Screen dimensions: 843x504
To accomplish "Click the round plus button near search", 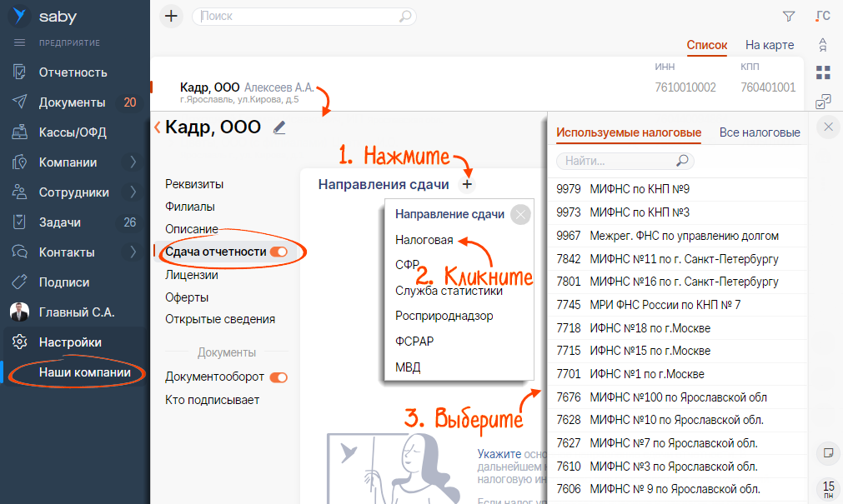I will tap(171, 16).
